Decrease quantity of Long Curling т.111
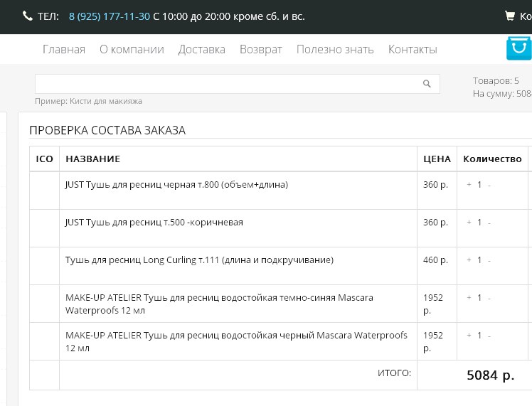This screenshot has height=406, width=532. coord(489,261)
